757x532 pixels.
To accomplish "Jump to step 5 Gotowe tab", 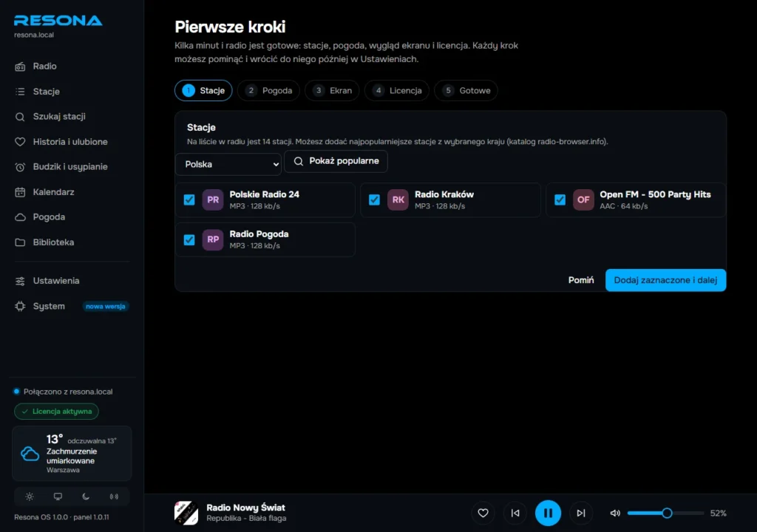I will point(466,91).
